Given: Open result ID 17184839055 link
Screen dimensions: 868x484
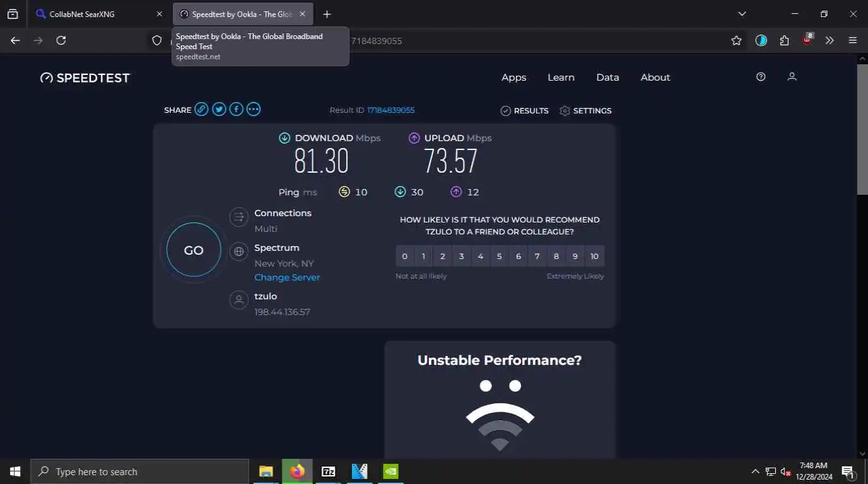Looking at the screenshot, I should [x=390, y=110].
